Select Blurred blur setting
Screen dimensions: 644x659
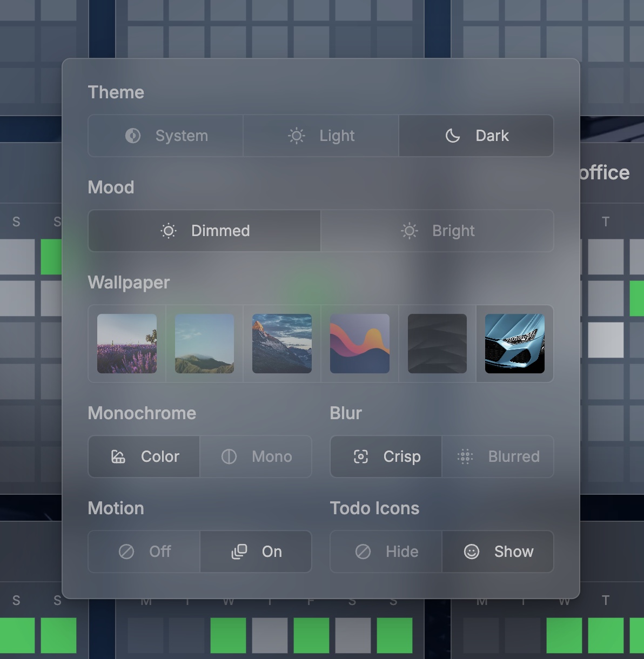coord(498,456)
